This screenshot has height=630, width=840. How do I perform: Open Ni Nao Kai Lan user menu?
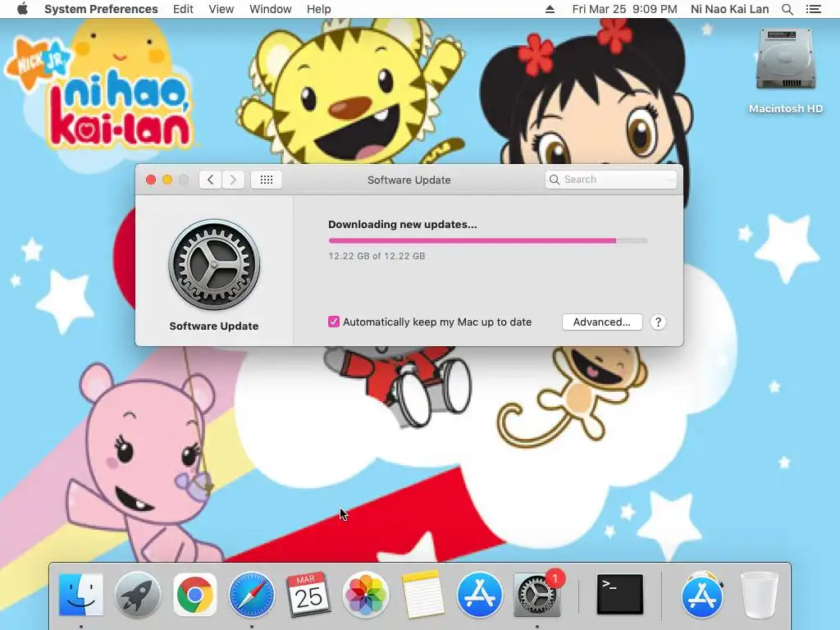729,9
